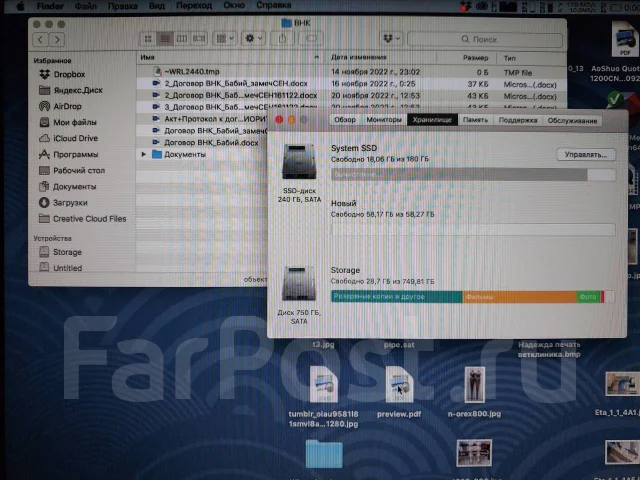Click the SSD-диск 240 ГБ drive icon

pyautogui.click(x=299, y=162)
